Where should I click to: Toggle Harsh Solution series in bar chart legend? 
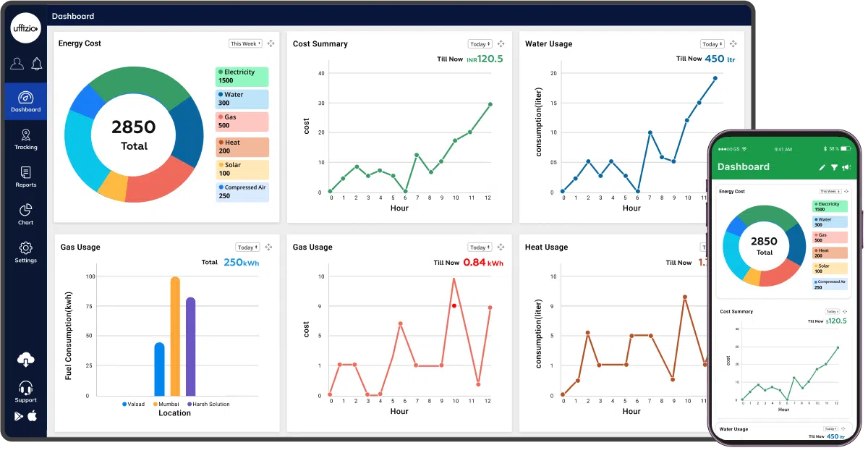click(x=208, y=404)
